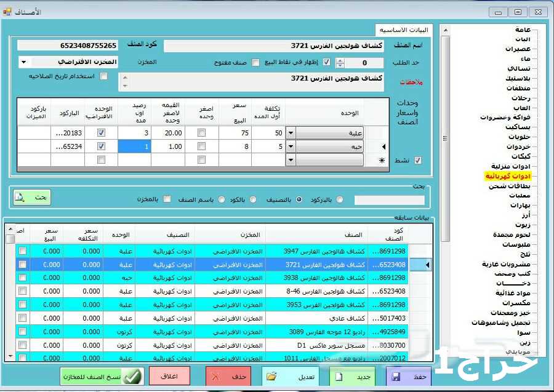Viewport: 554px width, 392px height.
Task: Select the منظفات category
Action: click(x=518, y=88)
